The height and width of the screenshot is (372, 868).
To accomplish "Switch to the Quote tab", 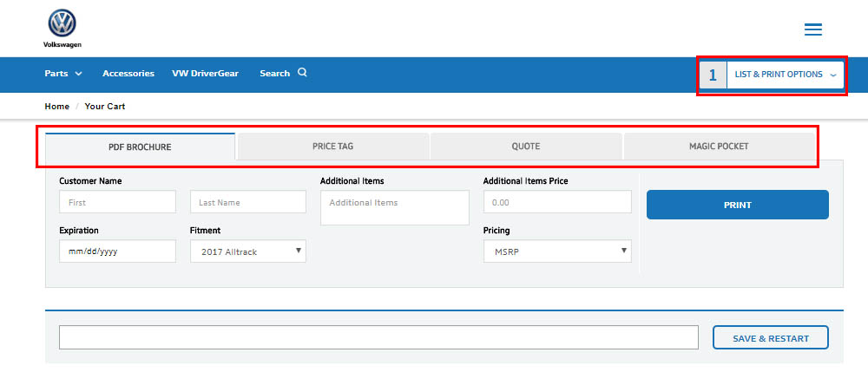I will 526,147.
